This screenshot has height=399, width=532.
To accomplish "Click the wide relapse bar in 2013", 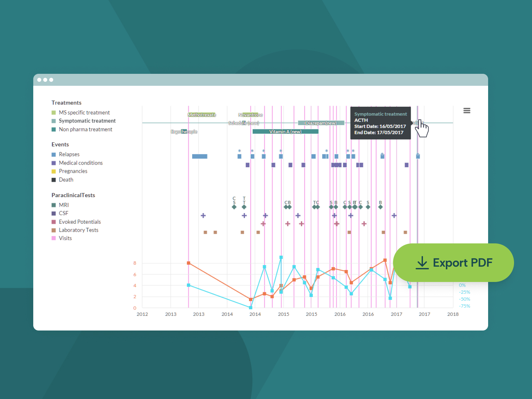I will (199, 156).
